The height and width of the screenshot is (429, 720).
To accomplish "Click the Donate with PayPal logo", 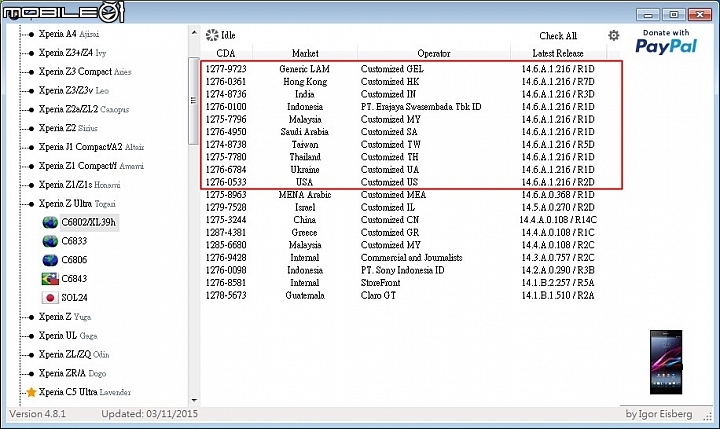I will [666, 41].
